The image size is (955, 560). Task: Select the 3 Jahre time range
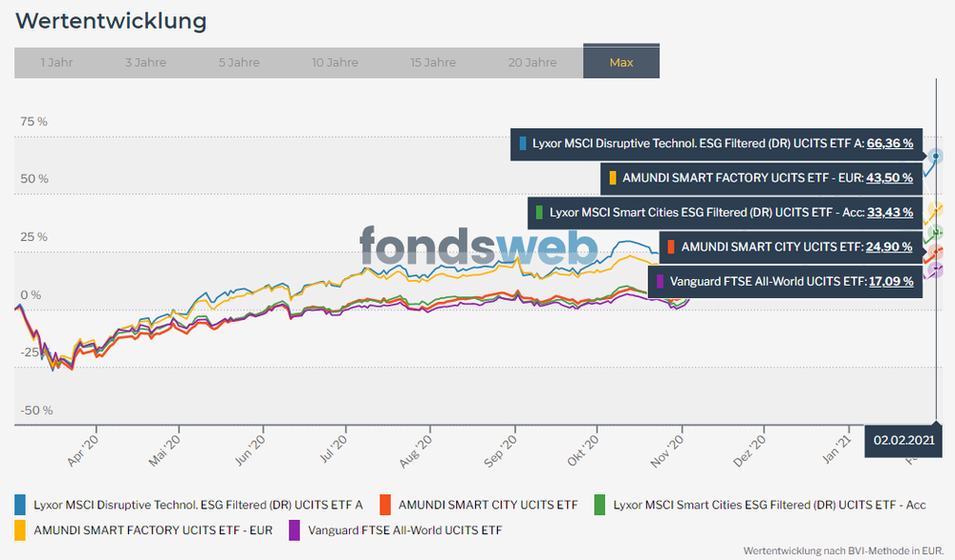[x=146, y=61]
